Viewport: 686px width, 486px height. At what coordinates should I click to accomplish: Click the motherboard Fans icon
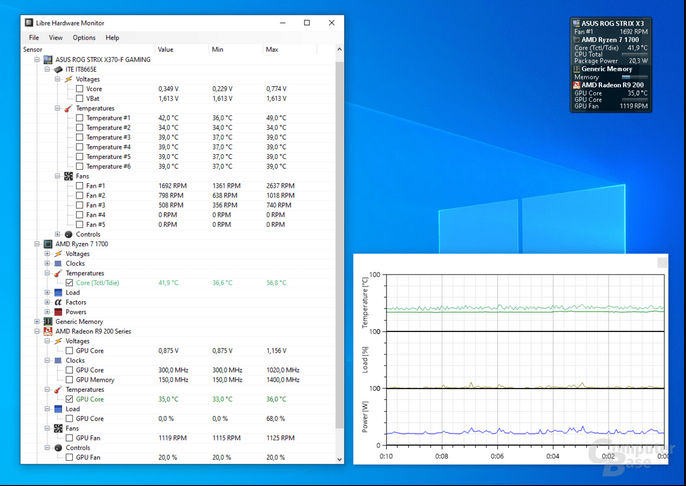point(69,176)
